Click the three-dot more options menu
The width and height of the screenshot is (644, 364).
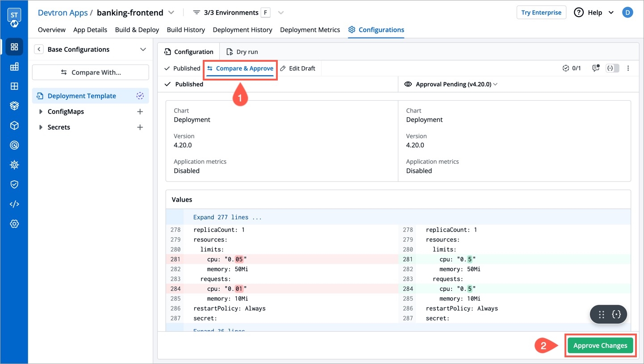pos(628,68)
